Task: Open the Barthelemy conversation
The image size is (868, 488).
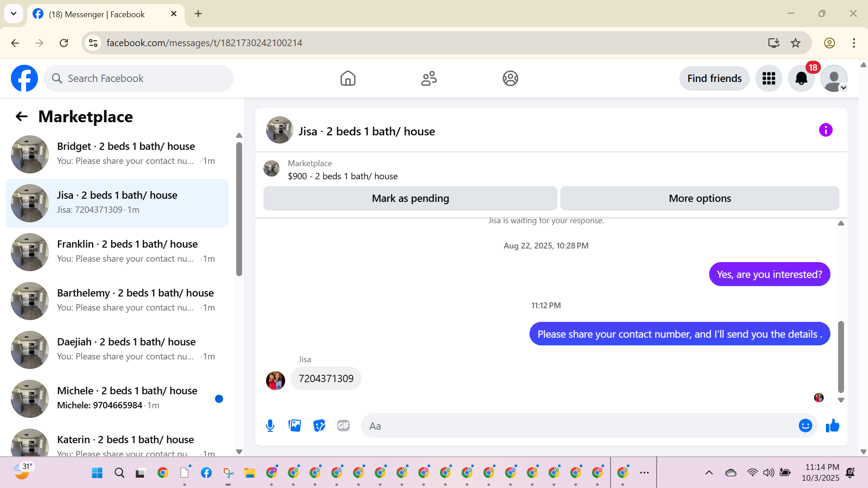Action: [117, 301]
